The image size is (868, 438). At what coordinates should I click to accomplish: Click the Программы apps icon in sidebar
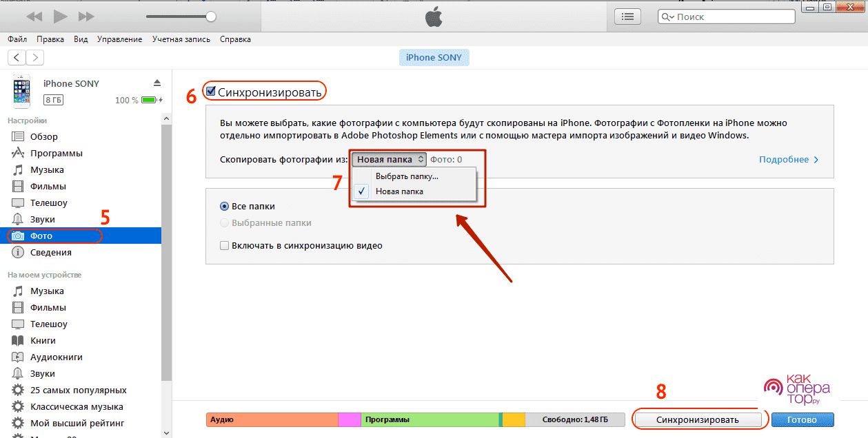point(19,153)
